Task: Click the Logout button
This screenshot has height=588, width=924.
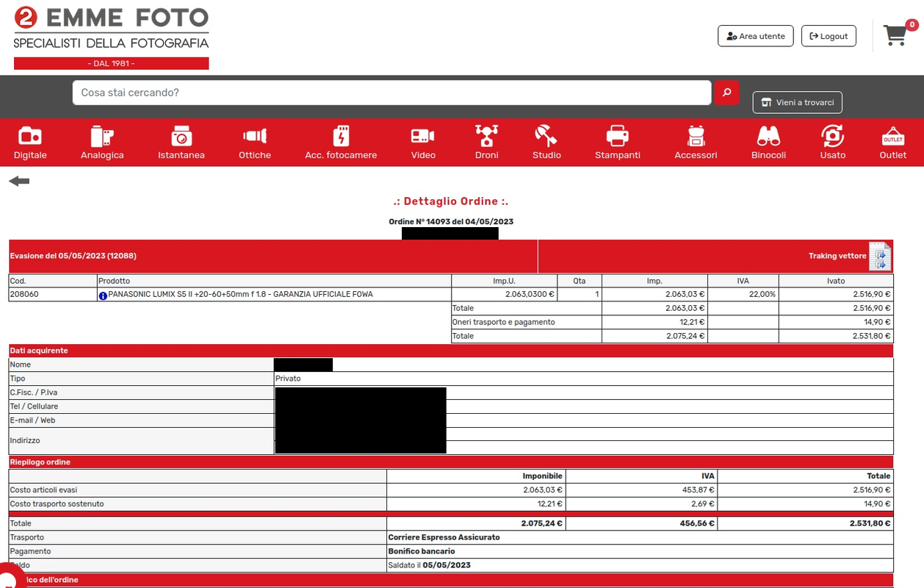Action: pyautogui.click(x=829, y=36)
